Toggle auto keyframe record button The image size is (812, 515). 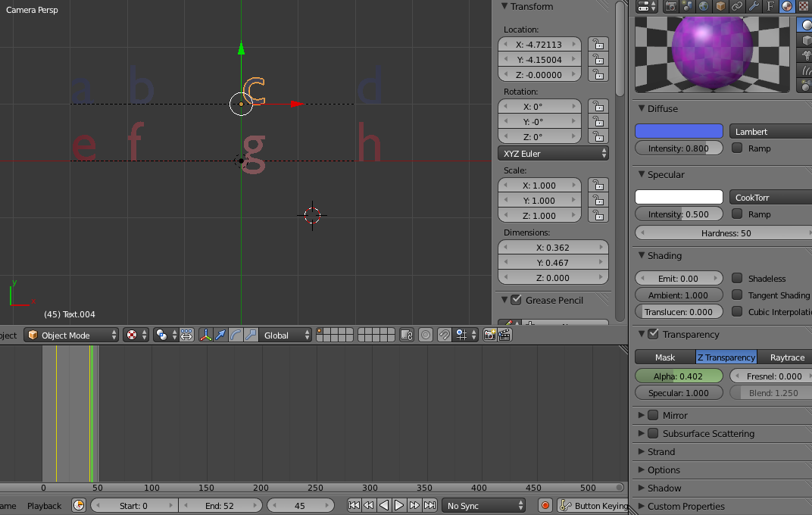pyautogui.click(x=545, y=506)
